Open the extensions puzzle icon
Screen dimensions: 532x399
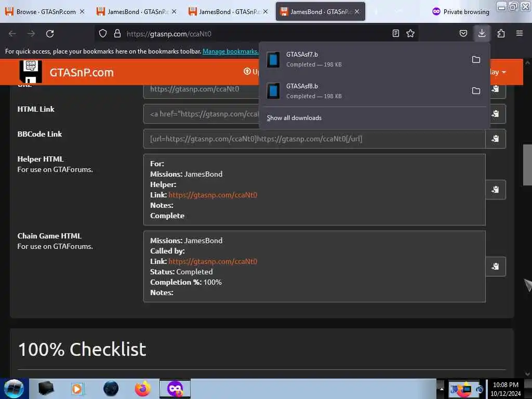click(501, 33)
